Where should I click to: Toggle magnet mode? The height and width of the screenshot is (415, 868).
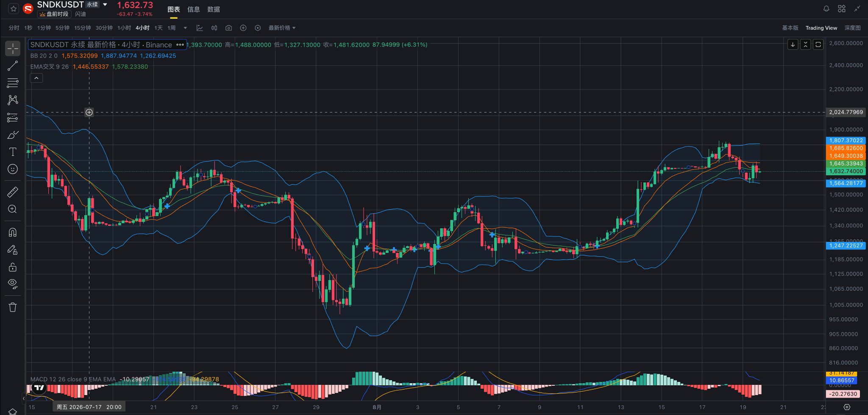pos(13,232)
